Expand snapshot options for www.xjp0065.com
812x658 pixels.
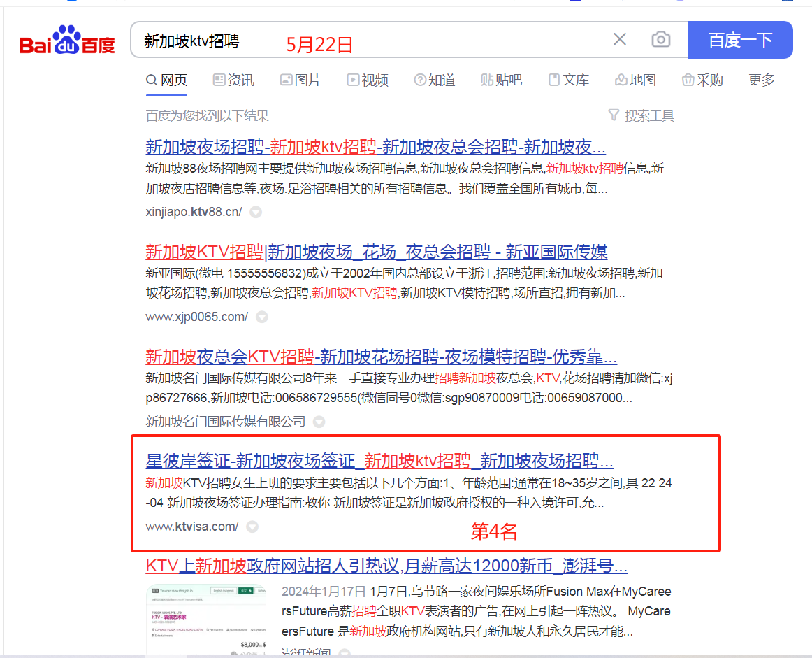[x=261, y=317]
